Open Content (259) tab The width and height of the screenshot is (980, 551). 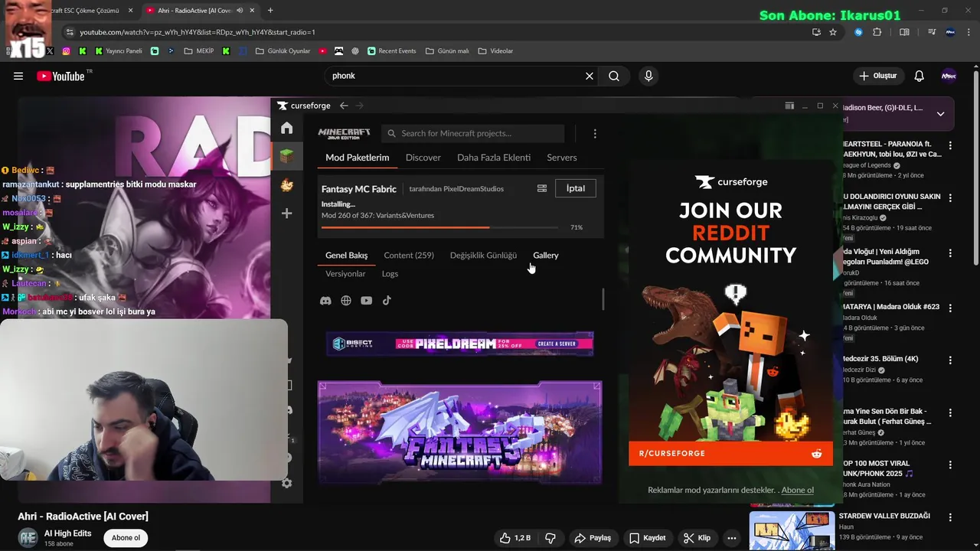pos(409,256)
